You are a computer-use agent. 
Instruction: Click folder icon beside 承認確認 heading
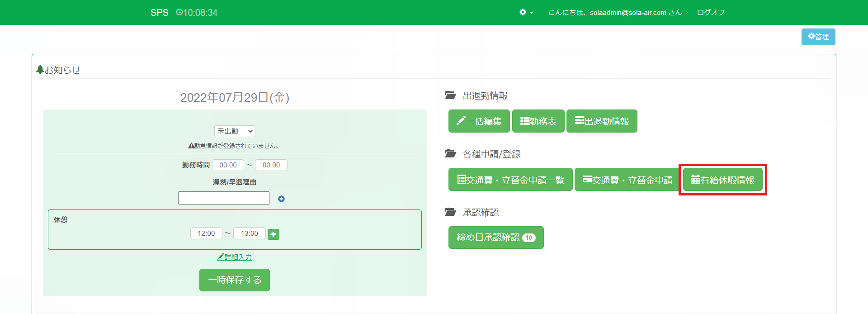click(450, 212)
